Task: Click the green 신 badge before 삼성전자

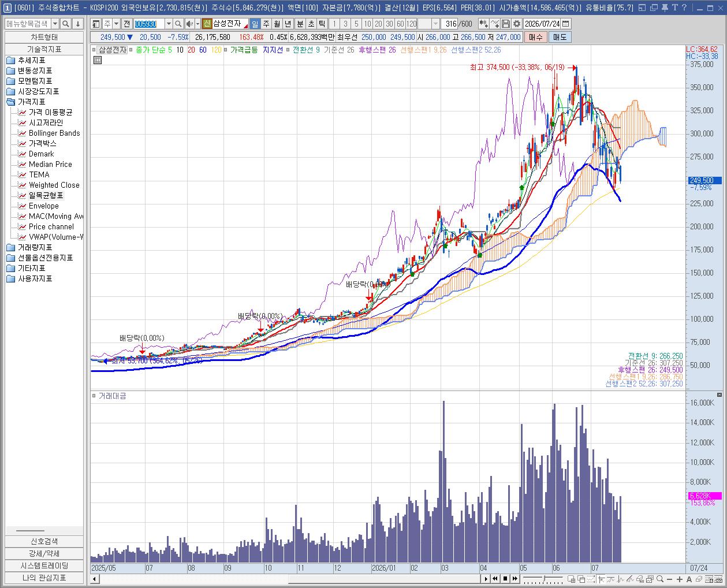Action: pyautogui.click(x=207, y=24)
